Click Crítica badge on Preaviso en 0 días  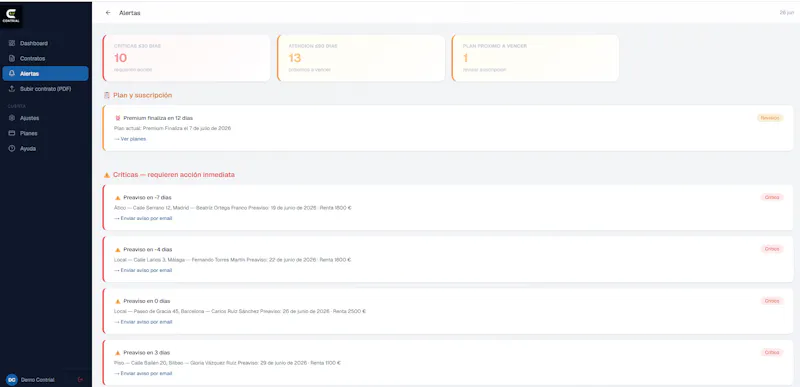pyautogui.click(x=772, y=301)
